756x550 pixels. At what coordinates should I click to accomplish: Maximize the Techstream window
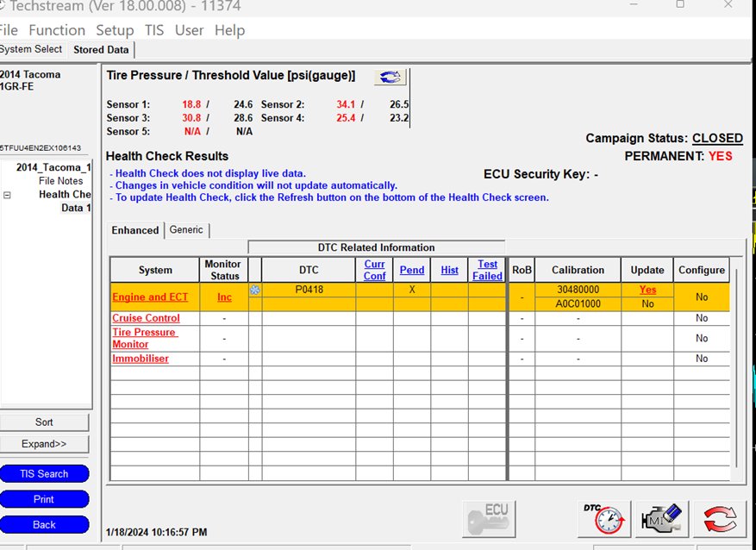[680, 5]
